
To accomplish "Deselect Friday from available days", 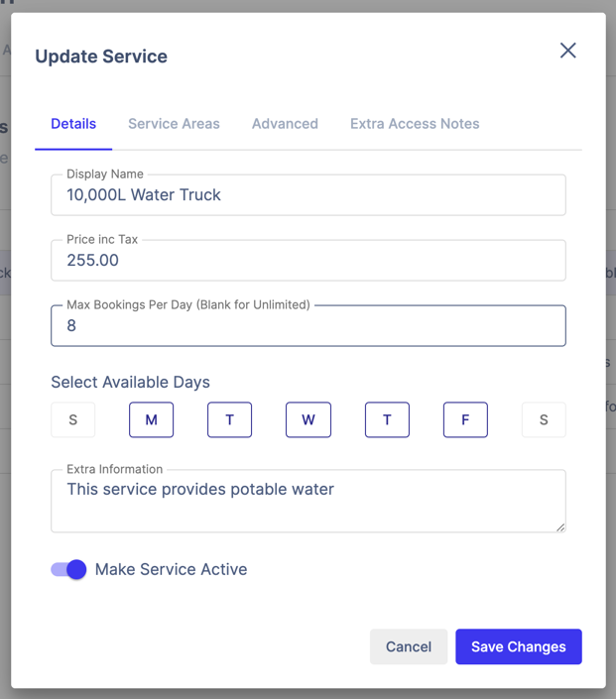I will point(465,420).
